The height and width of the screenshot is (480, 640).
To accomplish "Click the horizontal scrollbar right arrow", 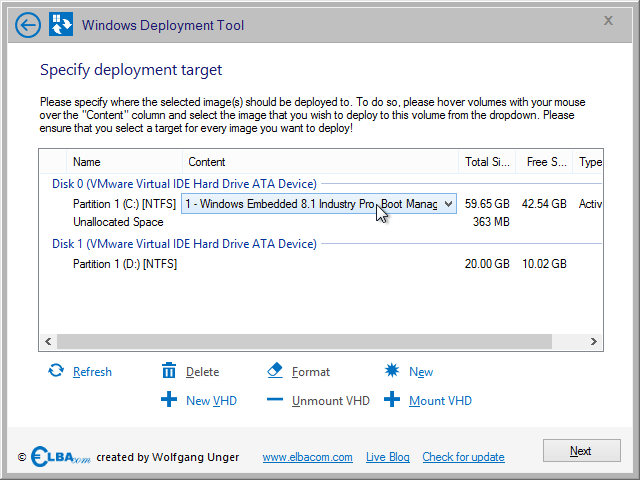I will 593,342.
